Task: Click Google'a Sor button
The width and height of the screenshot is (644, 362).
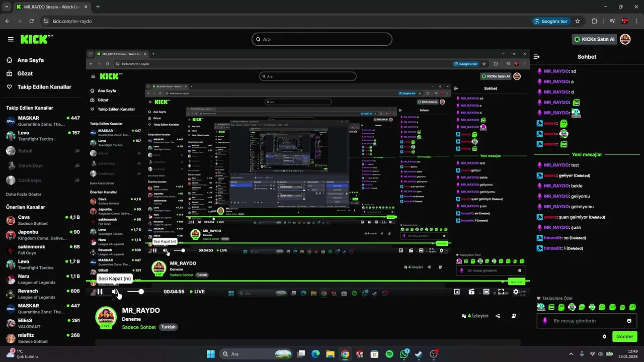Action: tap(550, 21)
